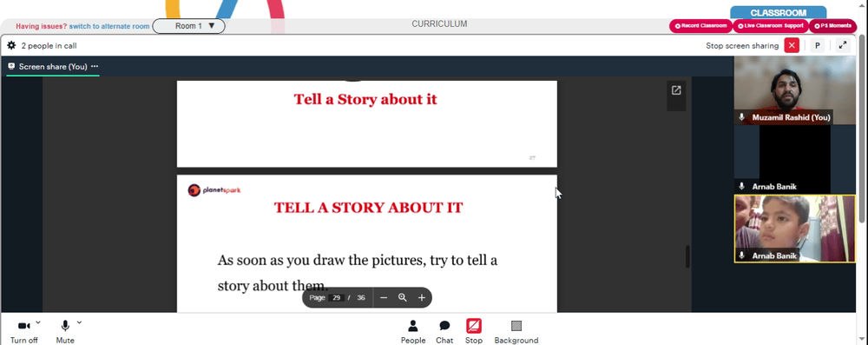The image size is (868, 345).
Task: Open Background effects
Action: [x=516, y=332]
